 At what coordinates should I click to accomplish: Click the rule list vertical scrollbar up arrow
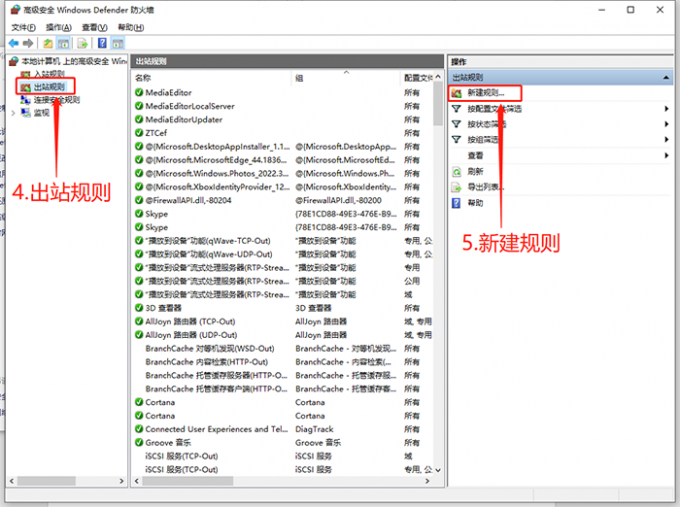[x=438, y=77]
